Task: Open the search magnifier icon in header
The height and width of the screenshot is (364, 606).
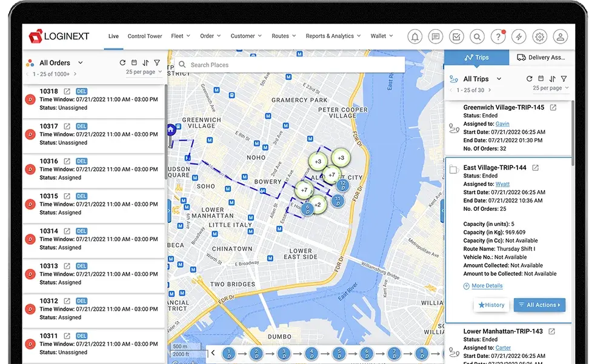Action: coord(478,37)
